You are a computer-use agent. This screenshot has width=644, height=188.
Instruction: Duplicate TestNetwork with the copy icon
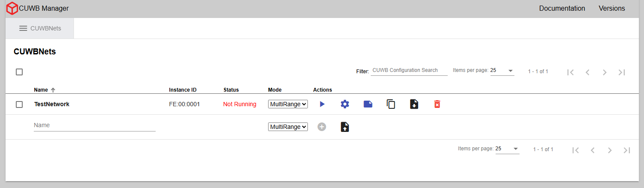391,104
